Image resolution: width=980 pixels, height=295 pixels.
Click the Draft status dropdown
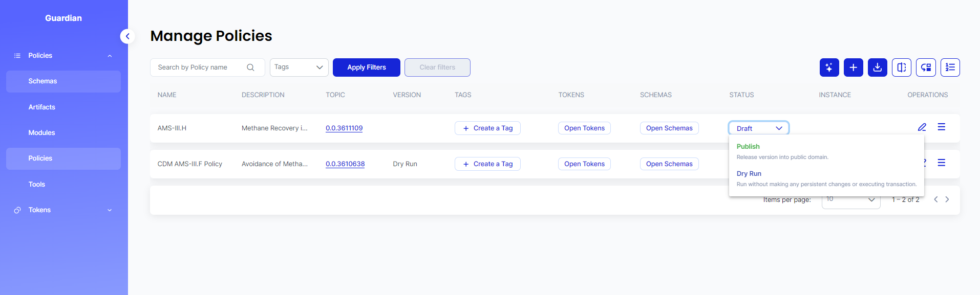pyautogui.click(x=758, y=128)
